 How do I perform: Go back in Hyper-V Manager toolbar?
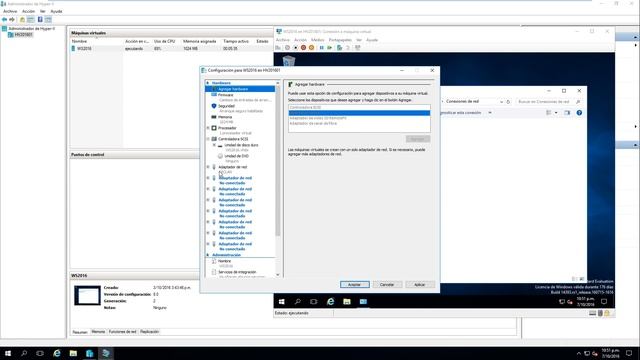point(4,20)
